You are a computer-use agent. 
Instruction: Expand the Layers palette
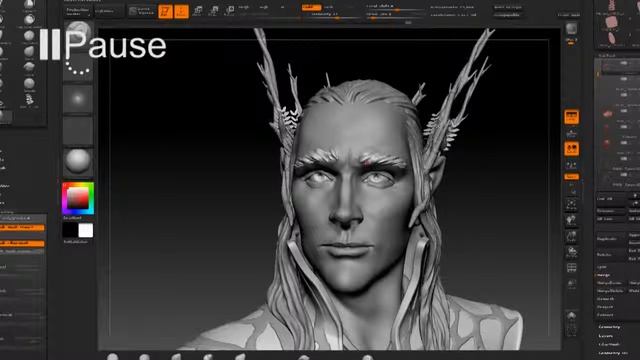(606, 336)
